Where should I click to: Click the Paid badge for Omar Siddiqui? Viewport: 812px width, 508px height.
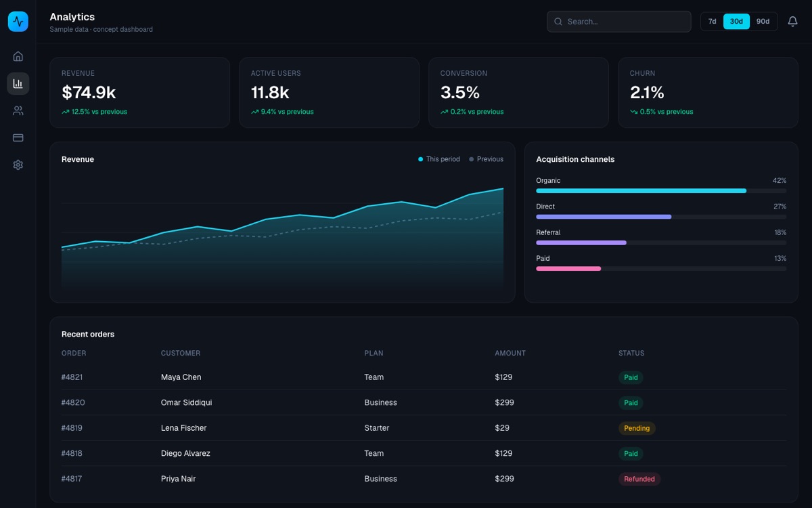(631, 402)
